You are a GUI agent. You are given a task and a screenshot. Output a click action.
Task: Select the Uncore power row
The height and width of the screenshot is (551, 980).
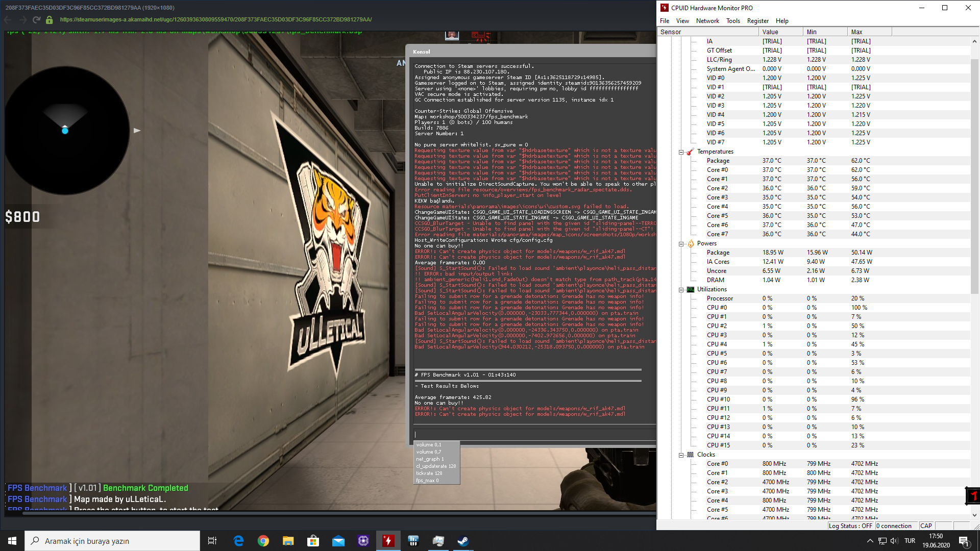pos(814,271)
